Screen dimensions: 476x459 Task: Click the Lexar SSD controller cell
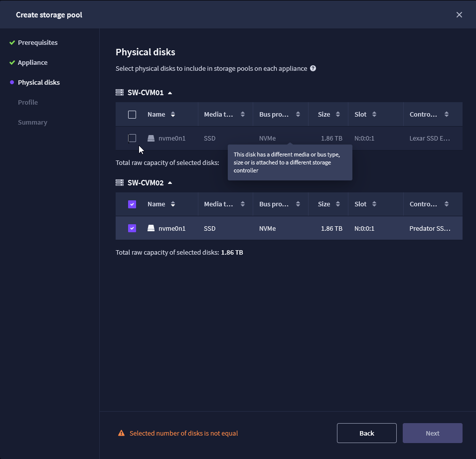430,138
